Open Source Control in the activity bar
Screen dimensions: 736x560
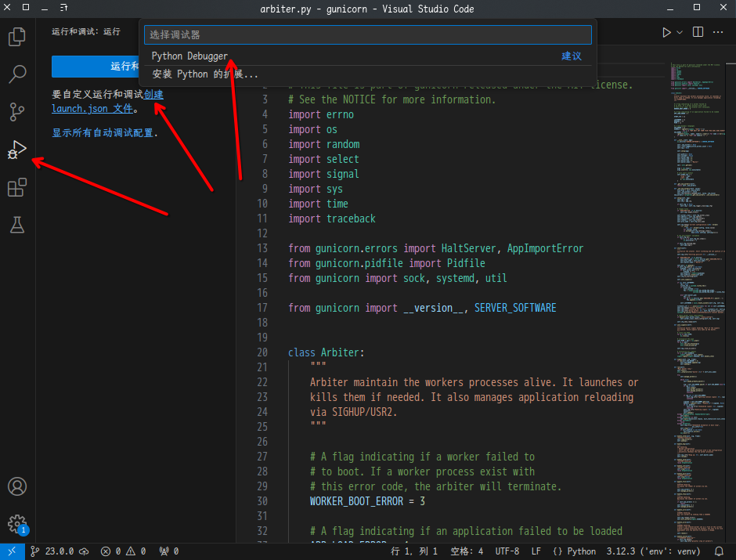[17, 112]
